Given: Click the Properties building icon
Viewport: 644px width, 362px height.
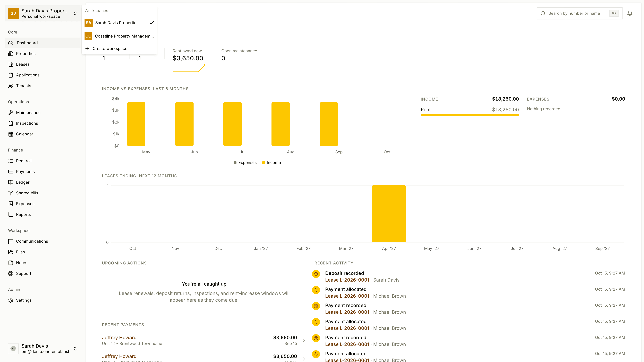Looking at the screenshot, I should (11, 54).
